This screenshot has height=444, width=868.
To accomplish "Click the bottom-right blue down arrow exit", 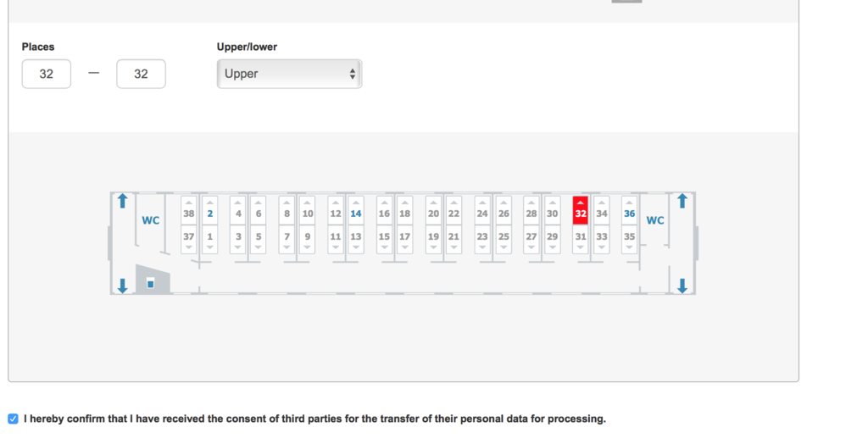I will pos(682,286).
